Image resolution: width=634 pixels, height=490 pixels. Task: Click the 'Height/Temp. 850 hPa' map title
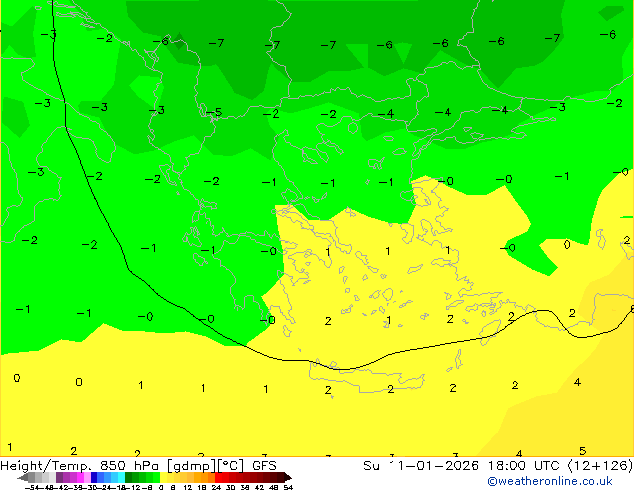coord(80,466)
